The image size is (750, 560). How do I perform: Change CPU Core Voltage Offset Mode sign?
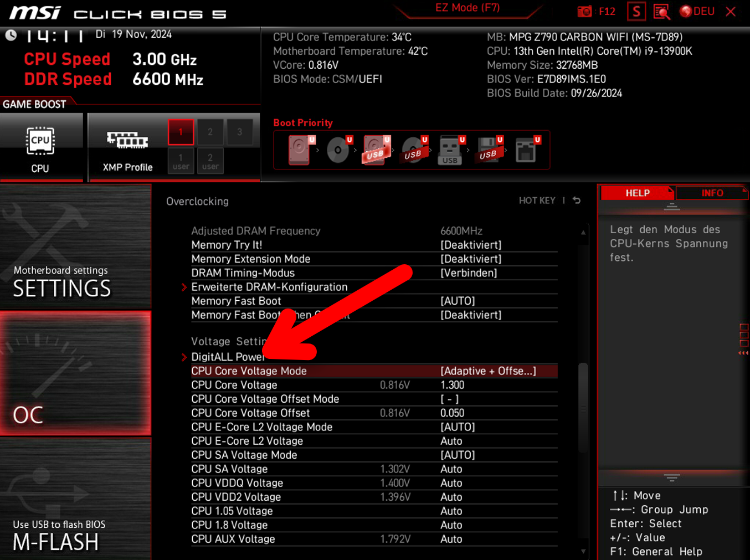[449, 399]
